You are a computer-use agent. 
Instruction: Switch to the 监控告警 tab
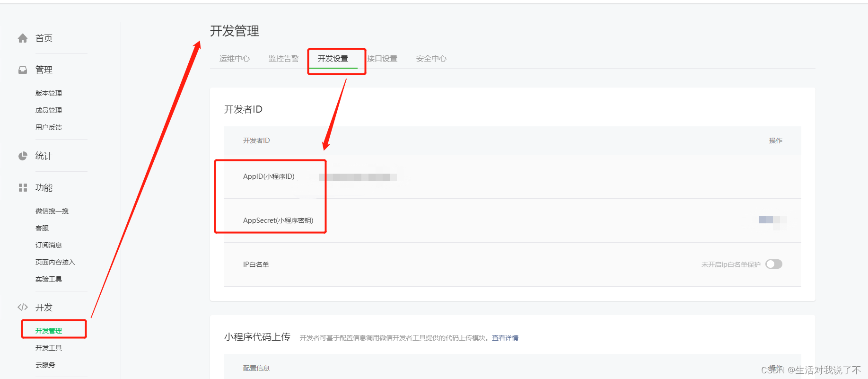284,59
